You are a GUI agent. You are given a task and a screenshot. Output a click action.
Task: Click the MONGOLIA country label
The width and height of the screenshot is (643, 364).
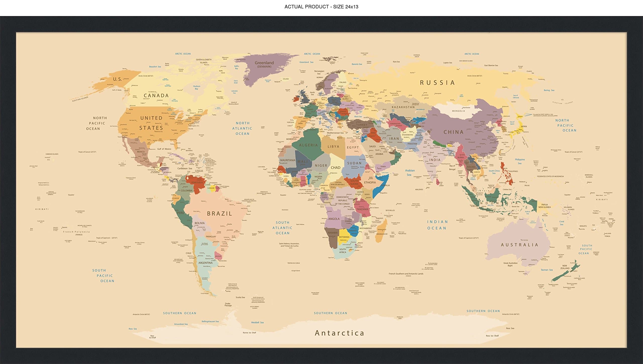pyautogui.click(x=458, y=111)
